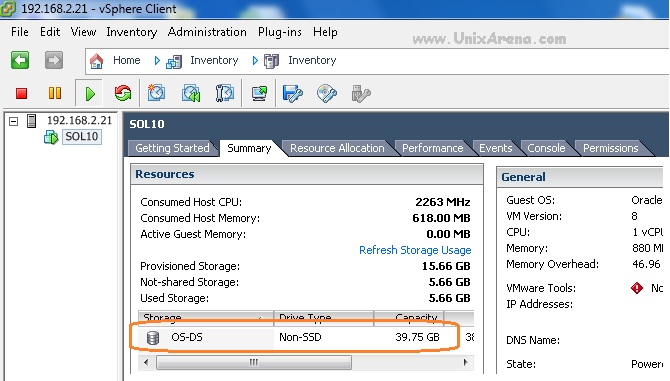This screenshot has height=381, width=670.
Task: Open the File menu
Action: point(20,32)
